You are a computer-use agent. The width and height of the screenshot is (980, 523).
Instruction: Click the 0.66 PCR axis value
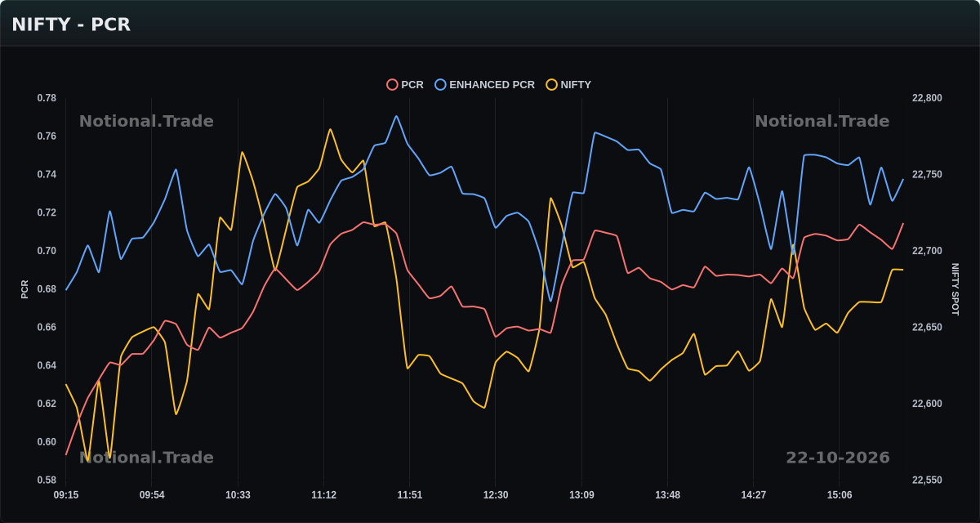[x=47, y=328]
